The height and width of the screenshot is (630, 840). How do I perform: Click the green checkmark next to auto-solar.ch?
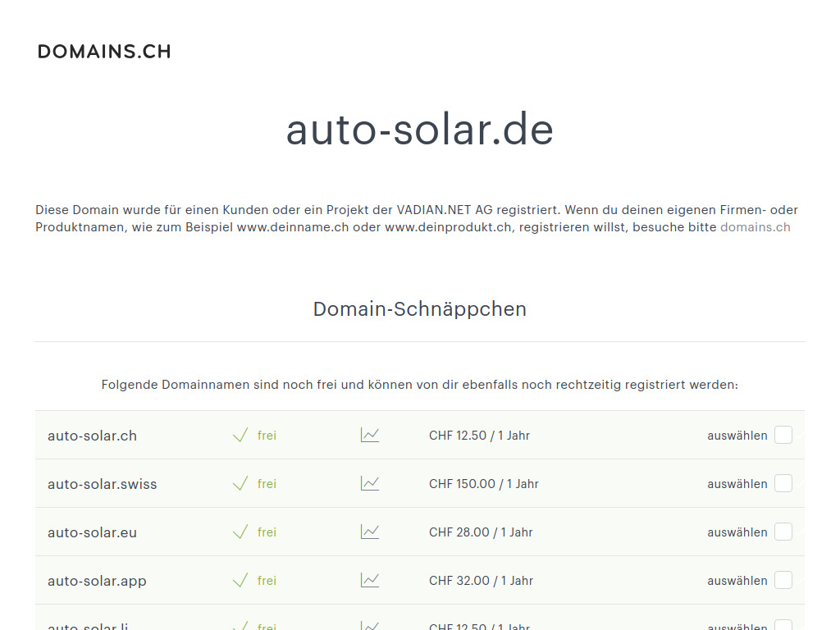(x=240, y=435)
